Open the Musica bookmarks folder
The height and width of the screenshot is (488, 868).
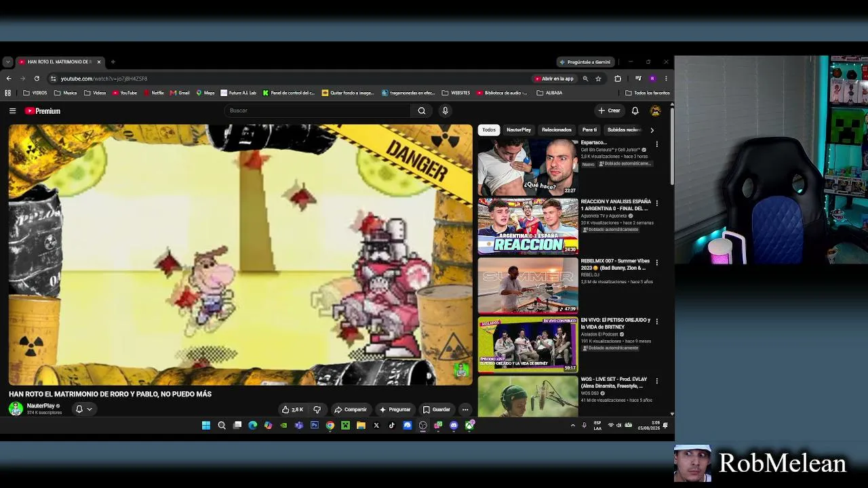point(66,93)
